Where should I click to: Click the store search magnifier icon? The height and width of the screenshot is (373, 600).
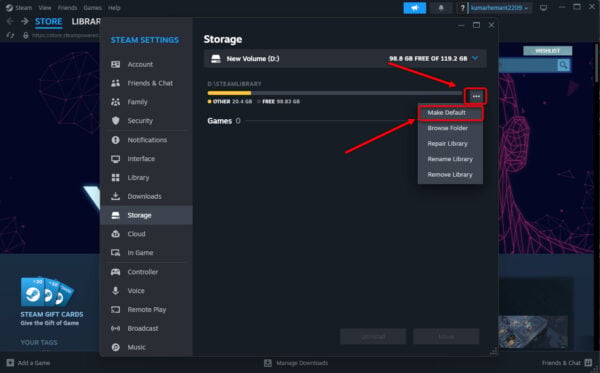(x=563, y=65)
